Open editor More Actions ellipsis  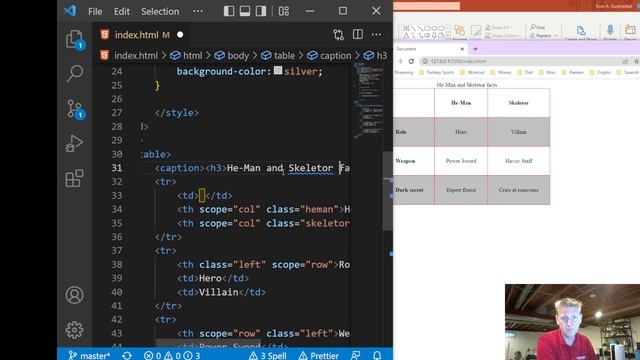[376, 35]
